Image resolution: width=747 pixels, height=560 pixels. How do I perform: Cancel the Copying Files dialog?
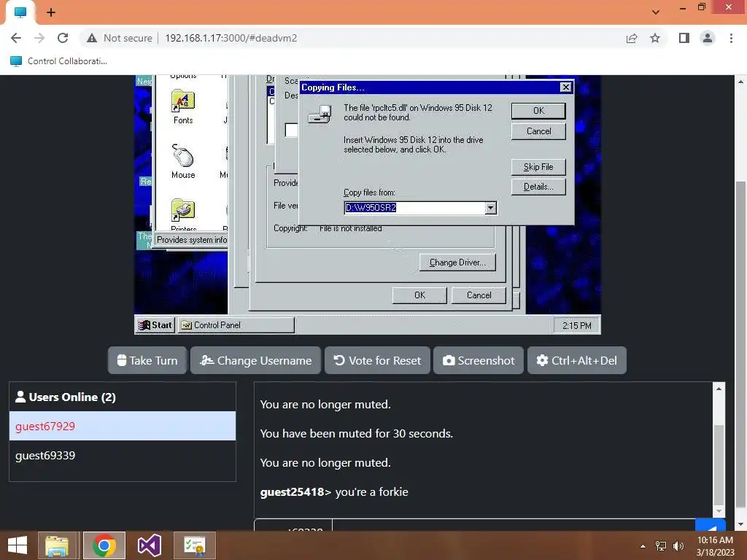538,131
